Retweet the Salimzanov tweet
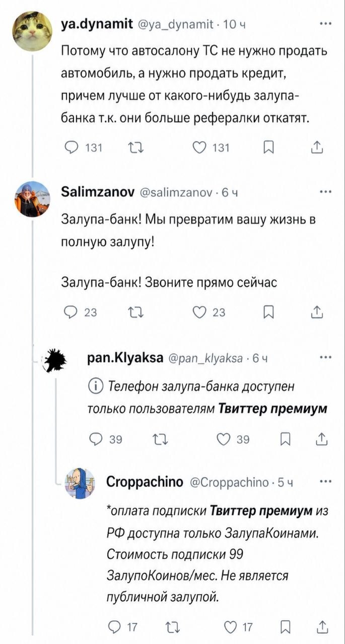This screenshot has width=345, height=644. click(x=135, y=312)
